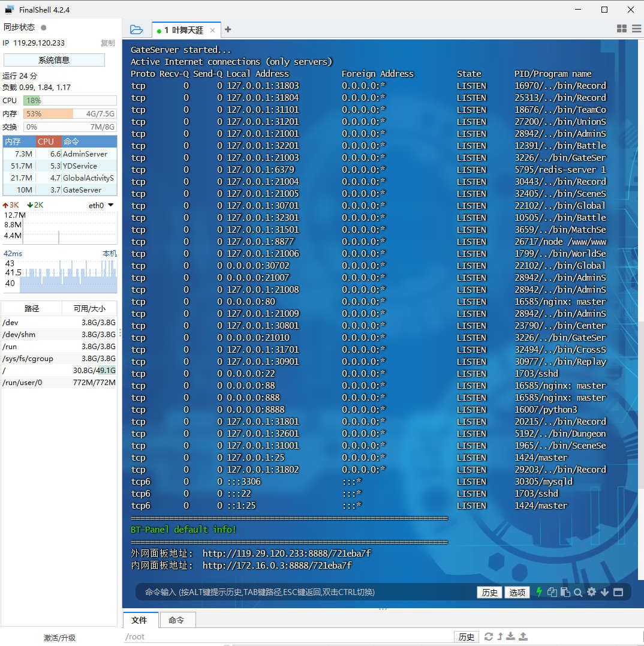Refresh the file list with the refresh icon

click(488, 636)
